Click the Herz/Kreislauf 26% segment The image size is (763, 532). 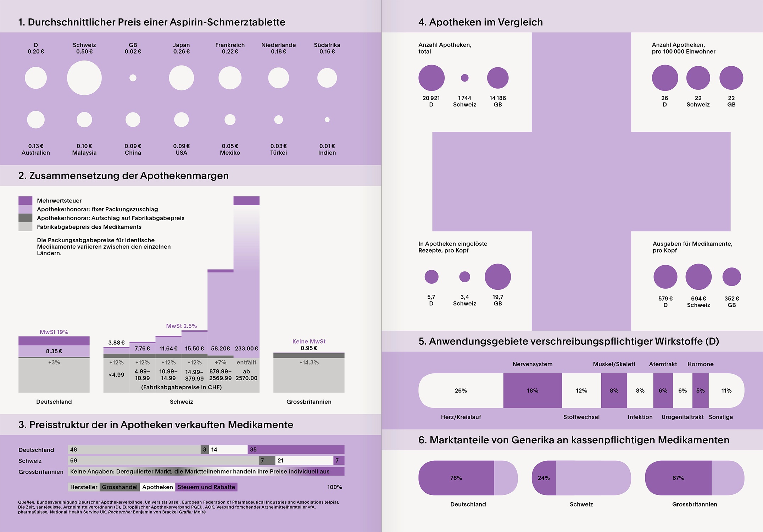point(461,390)
